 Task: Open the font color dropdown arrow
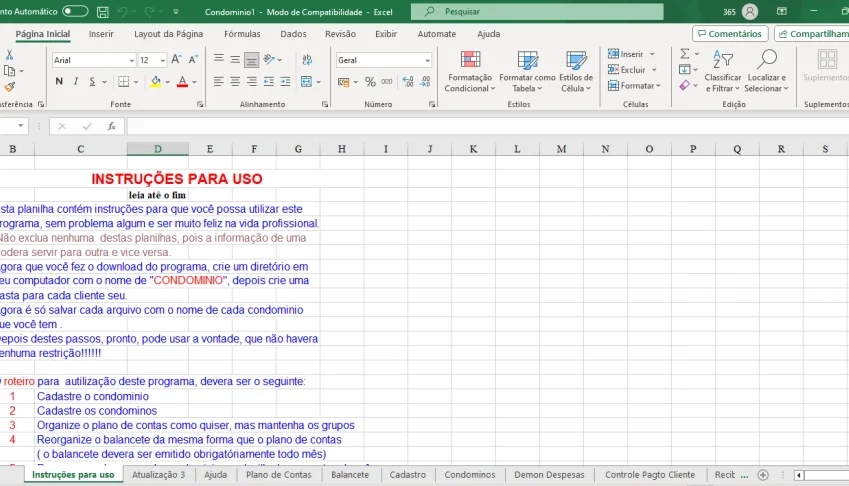194,82
